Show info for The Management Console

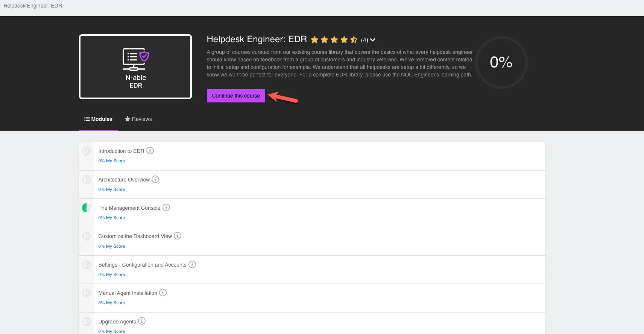(166, 207)
